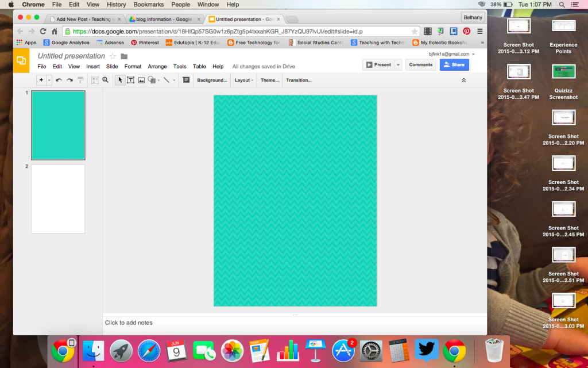The height and width of the screenshot is (368, 588).
Task: Expand the Shape tool dropdown arrow
Action: 158,80
